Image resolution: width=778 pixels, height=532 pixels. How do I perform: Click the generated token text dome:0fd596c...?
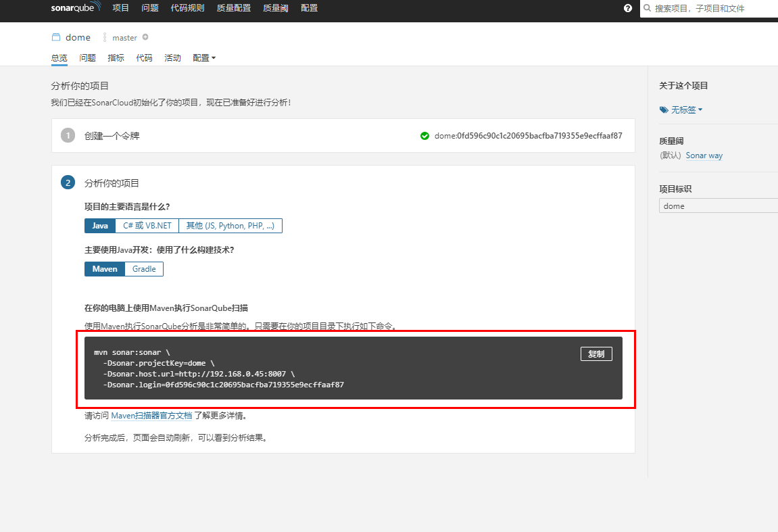(529, 136)
